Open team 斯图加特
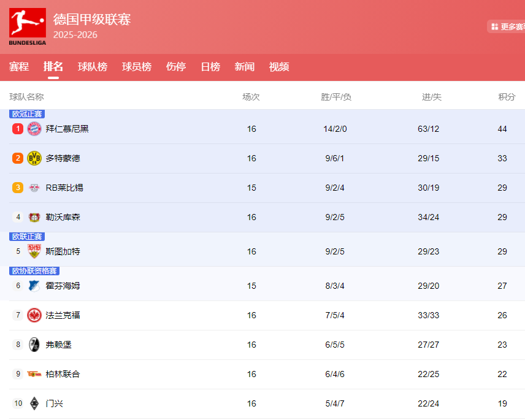This screenshot has height=420, width=525. click(x=63, y=251)
